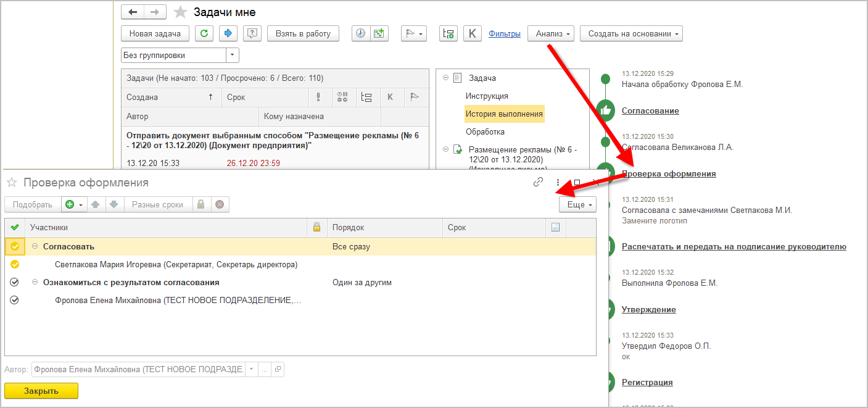
Task: Click the blue redirect arrow icon
Action: (x=228, y=33)
